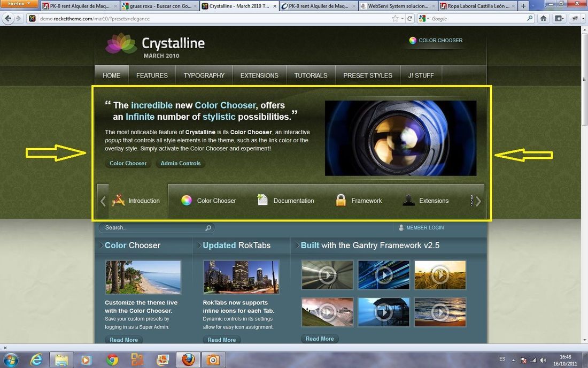Close the gruas roxu tab
The width and height of the screenshot is (588, 368).
pos(195,6)
